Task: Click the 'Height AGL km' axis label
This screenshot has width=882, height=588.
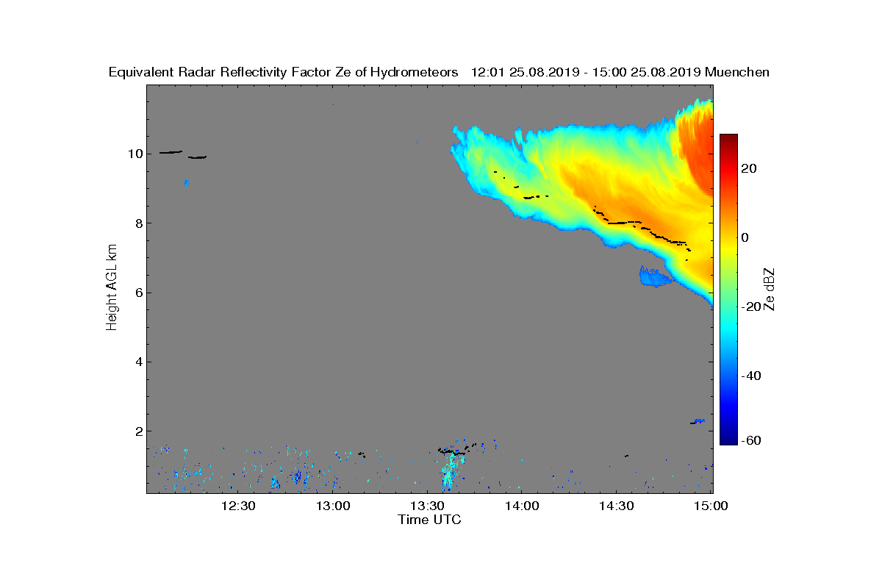Action: click(x=112, y=288)
